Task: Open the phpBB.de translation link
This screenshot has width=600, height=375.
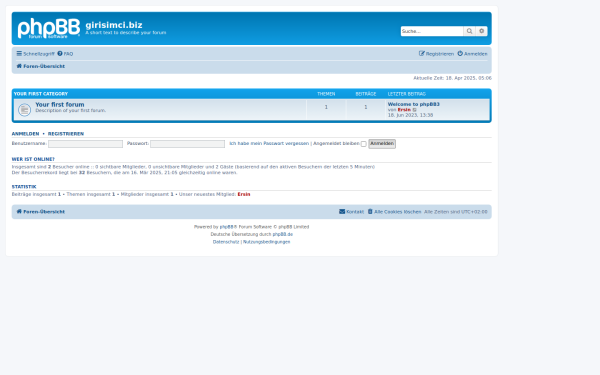Action: tap(283, 234)
